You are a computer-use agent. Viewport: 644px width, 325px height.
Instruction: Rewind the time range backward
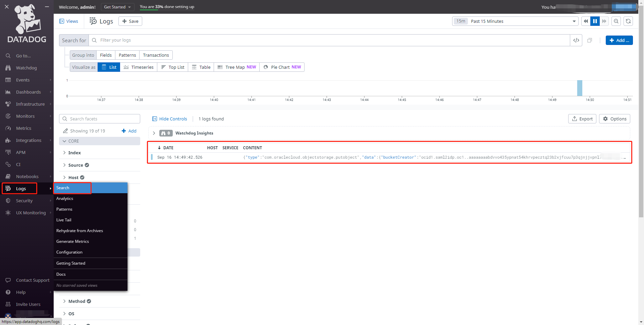pyautogui.click(x=586, y=21)
